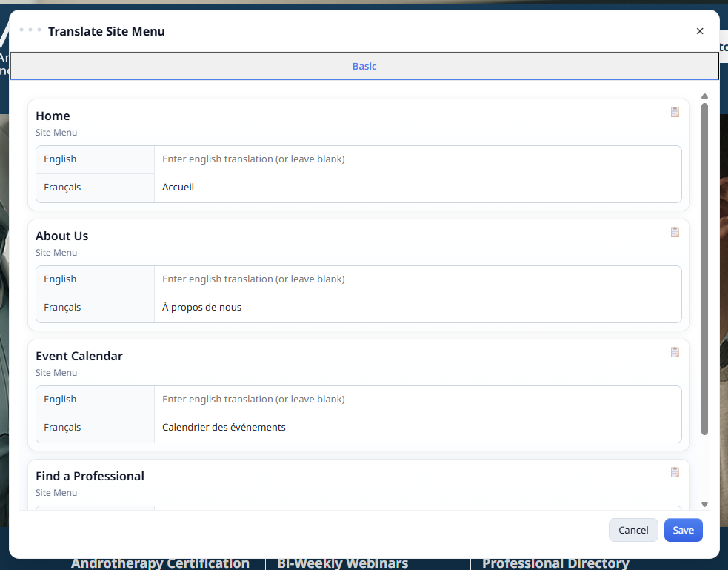Copy the Event Calendar translation entry
This screenshot has height=570, width=728.
click(x=675, y=352)
